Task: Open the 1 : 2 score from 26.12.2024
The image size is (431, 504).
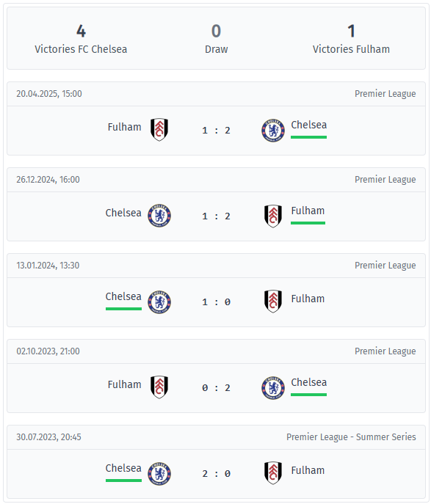Action: 216,216
